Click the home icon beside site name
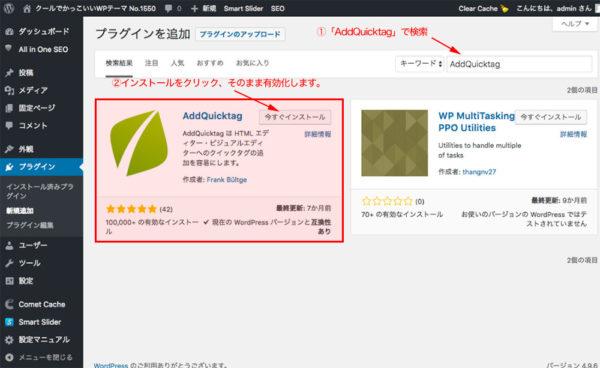 [27, 8]
